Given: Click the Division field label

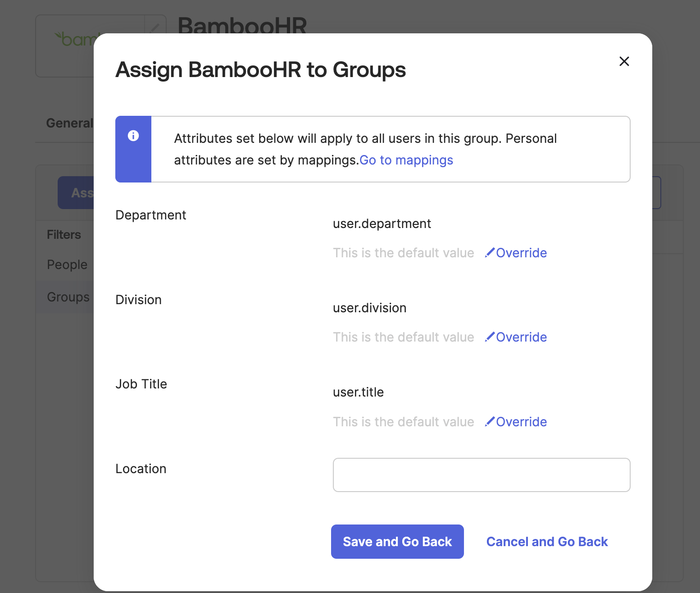Looking at the screenshot, I should 138,300.
